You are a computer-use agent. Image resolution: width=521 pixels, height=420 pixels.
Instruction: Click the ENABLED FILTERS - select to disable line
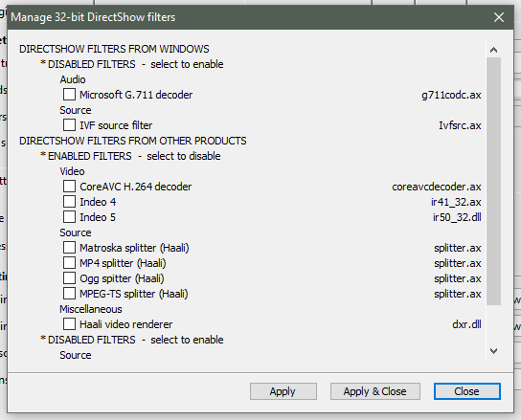point(130,156)
